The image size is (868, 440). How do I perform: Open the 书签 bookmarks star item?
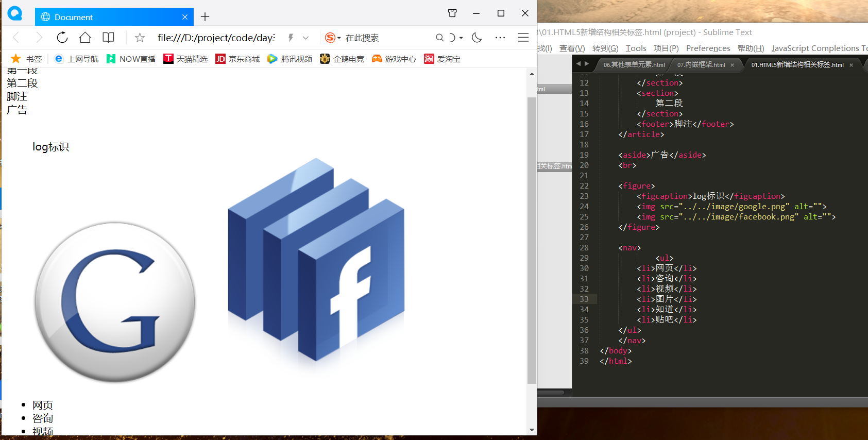coord(26,59)
